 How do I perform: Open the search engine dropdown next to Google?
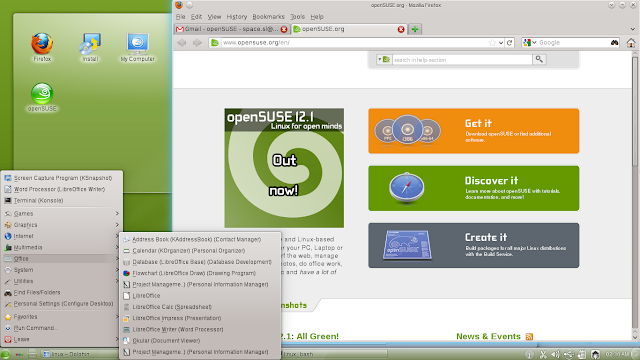pos(534,42)
